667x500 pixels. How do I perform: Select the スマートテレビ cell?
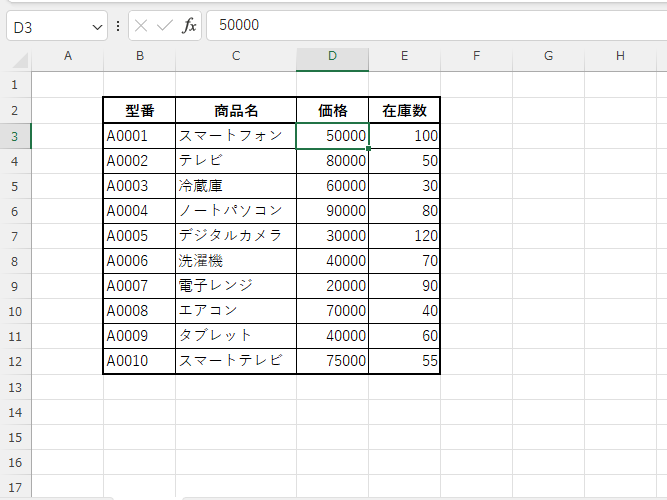coord(236,361)
